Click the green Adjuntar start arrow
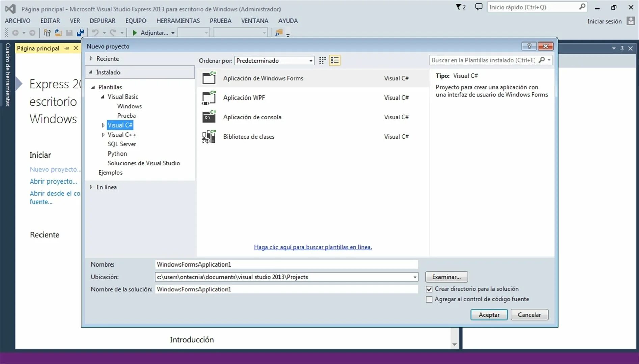Screen dimensions: 639x364 click(135, 33)
